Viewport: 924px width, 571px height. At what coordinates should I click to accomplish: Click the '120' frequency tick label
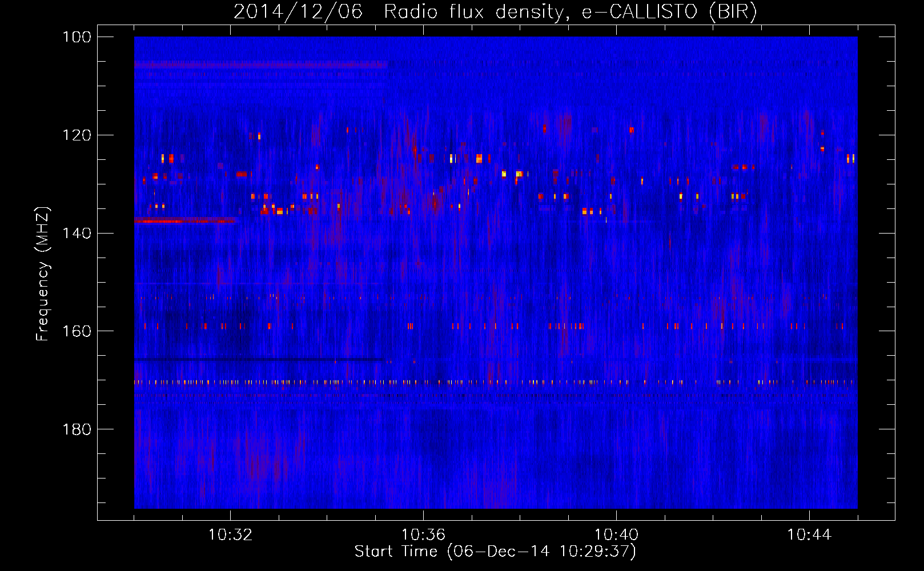click(x=76, y=135)
